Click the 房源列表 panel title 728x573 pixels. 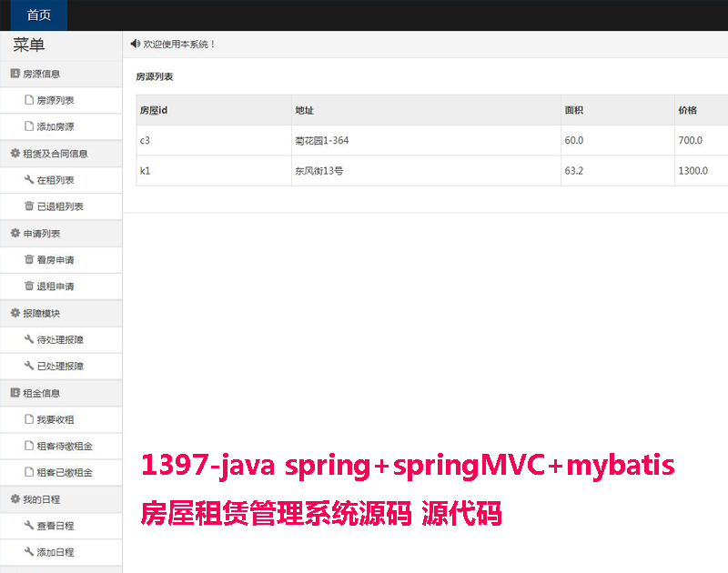154,76
